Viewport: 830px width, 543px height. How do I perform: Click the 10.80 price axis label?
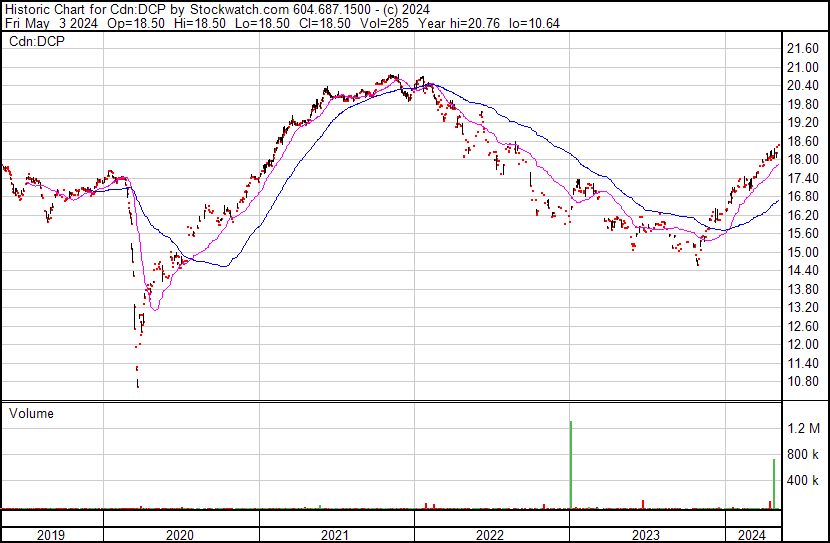pos(805,382)
